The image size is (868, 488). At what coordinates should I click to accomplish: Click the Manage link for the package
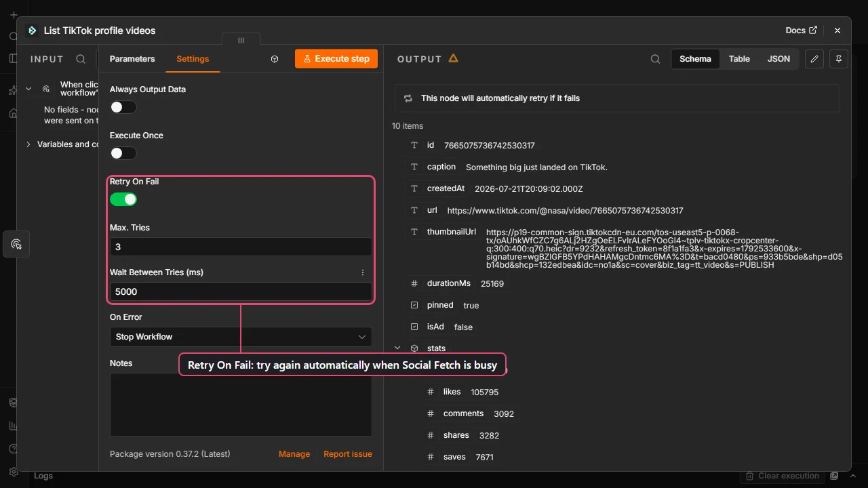tap(294, 454)
